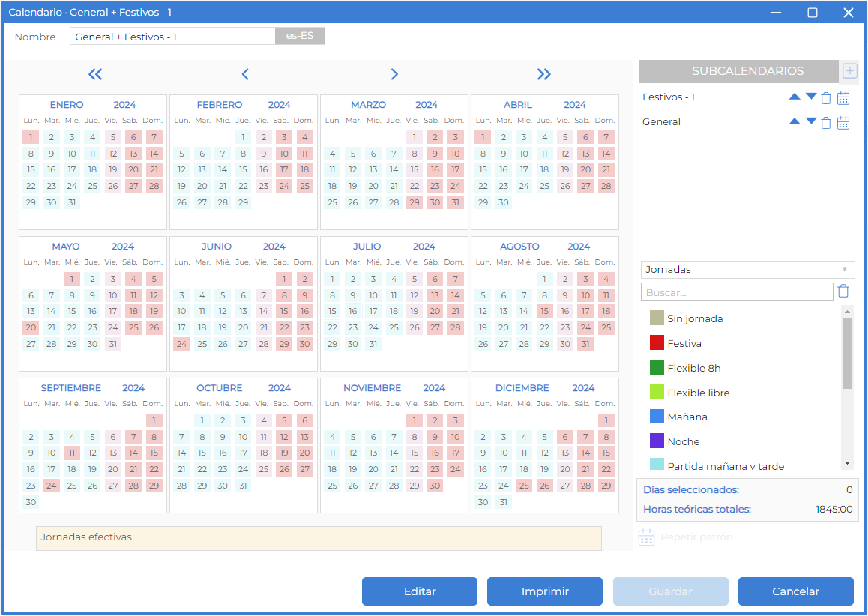
Task: Click the Editar button
Action: pos(420,591)
